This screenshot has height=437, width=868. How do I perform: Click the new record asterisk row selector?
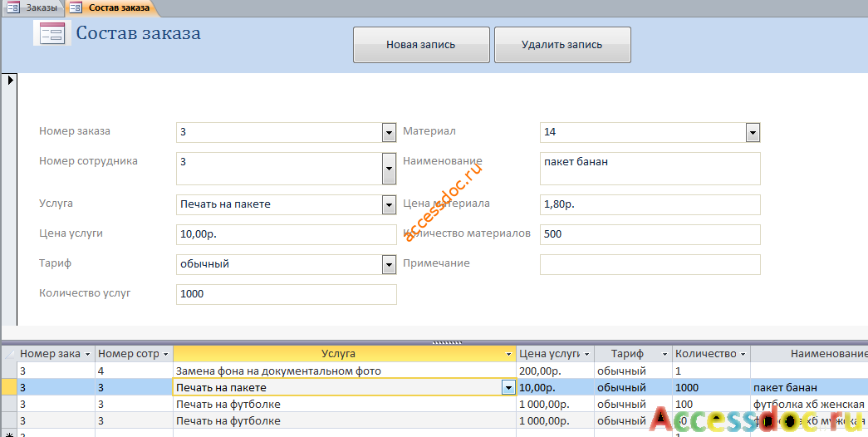(x=9, y=434)
